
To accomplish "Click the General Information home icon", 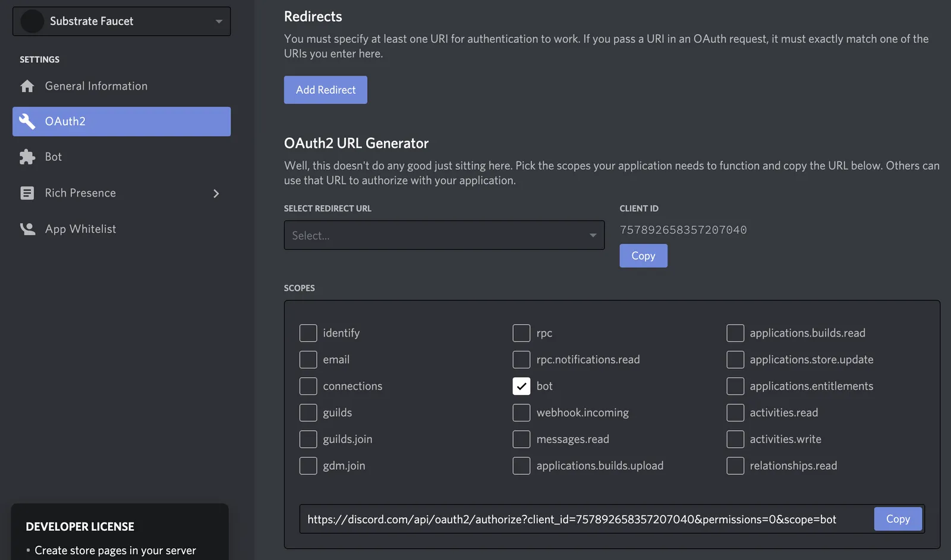I will click(27, 86).
